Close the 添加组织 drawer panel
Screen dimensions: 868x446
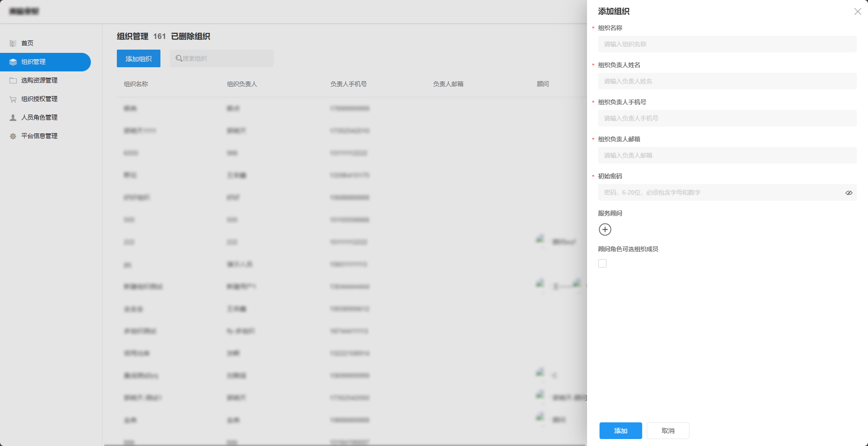[x=857, y=12]
